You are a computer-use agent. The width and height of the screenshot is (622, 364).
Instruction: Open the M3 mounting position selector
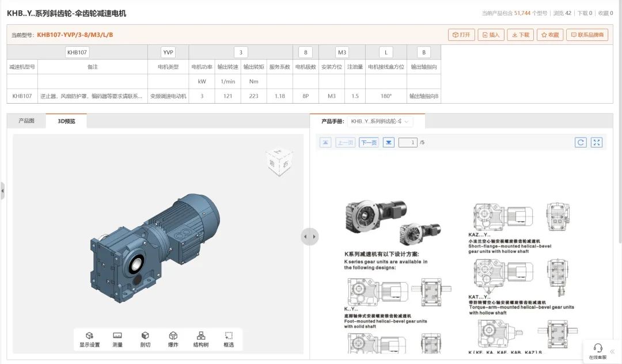(342, 52)
